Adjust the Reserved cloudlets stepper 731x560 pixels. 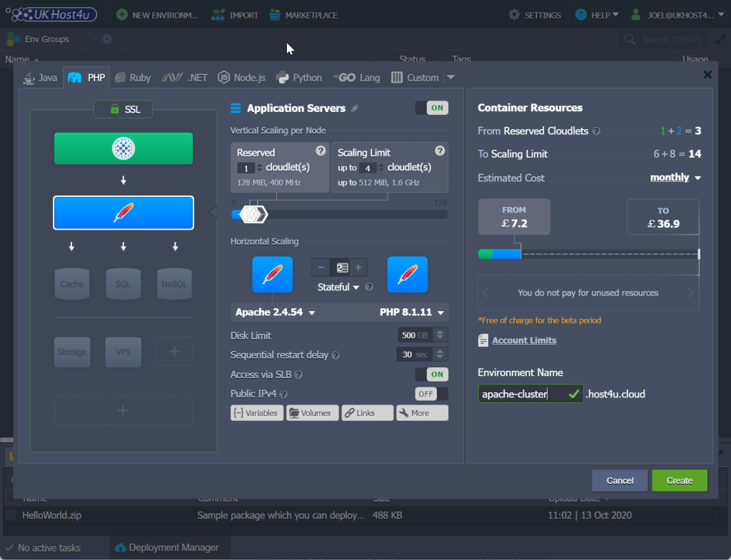point(260,167)
